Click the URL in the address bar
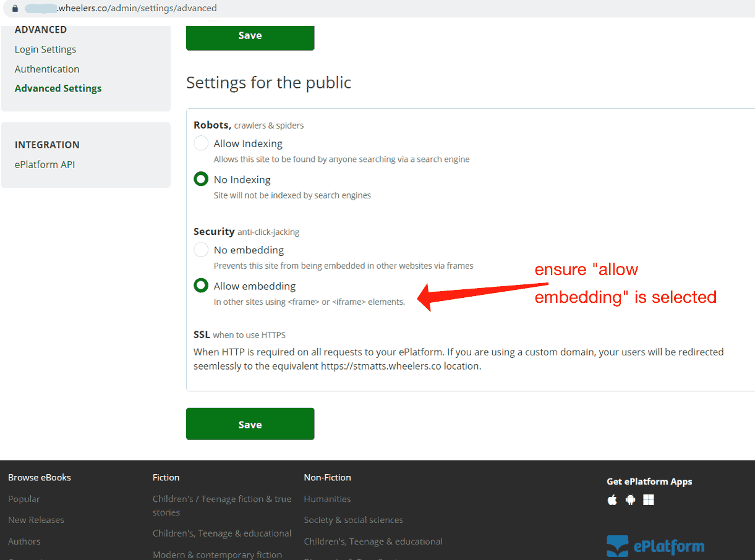The height and width of the screenshot is (560, 755). tap(136, 9)
